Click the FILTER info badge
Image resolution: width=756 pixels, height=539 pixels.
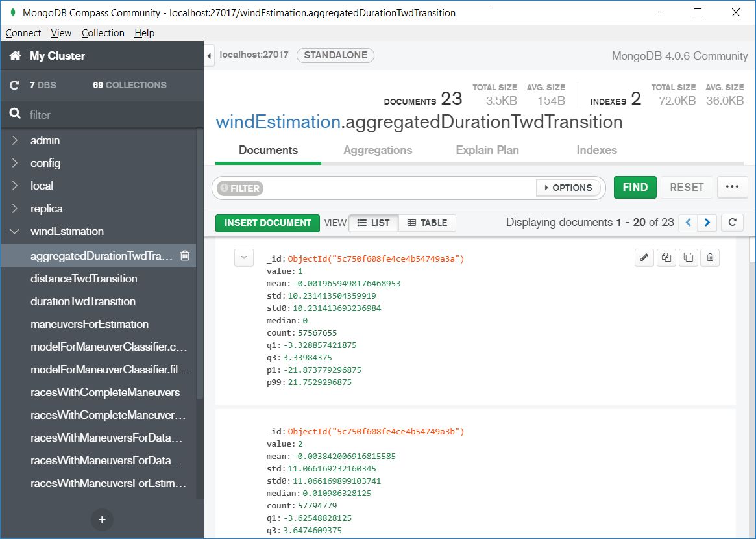pos(240,188)
